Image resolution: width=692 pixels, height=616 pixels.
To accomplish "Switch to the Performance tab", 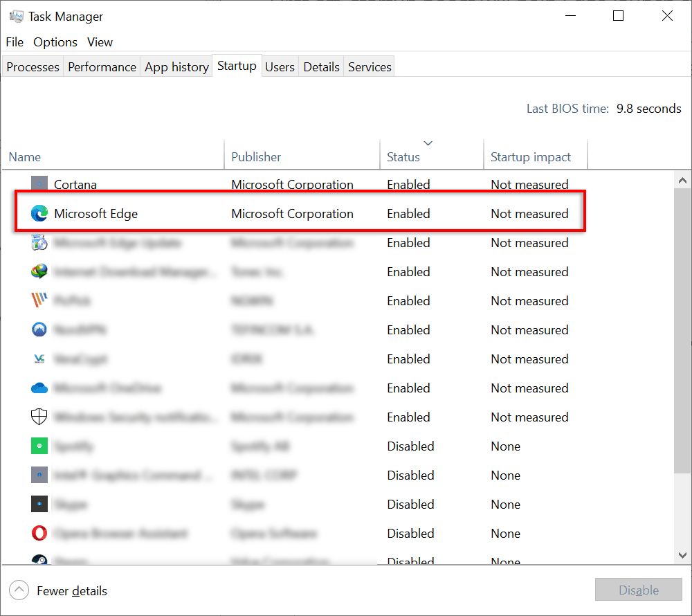I will click(x=102, y=66).
